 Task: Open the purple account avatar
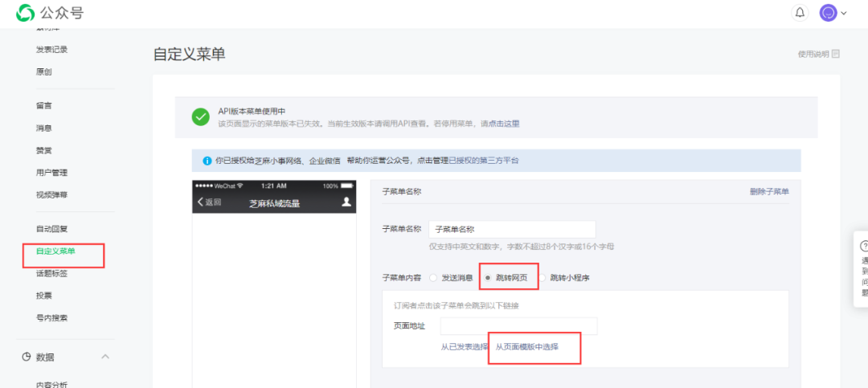(829, 13)
